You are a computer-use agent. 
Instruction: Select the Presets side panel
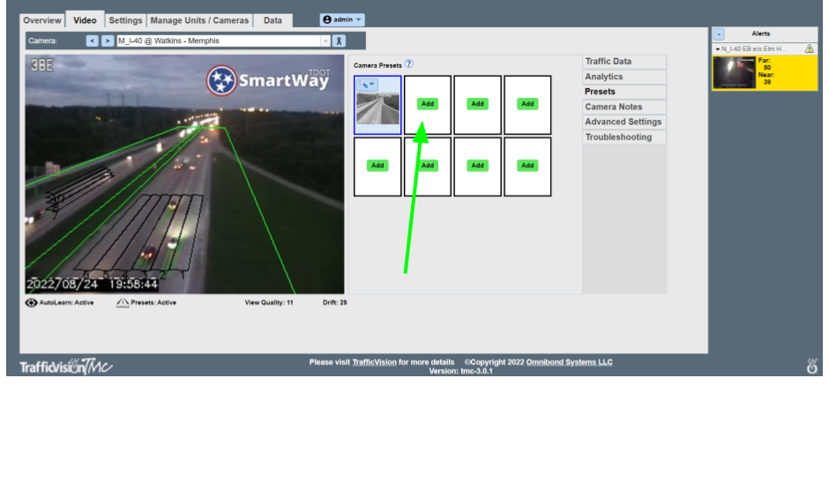(624, 92)
